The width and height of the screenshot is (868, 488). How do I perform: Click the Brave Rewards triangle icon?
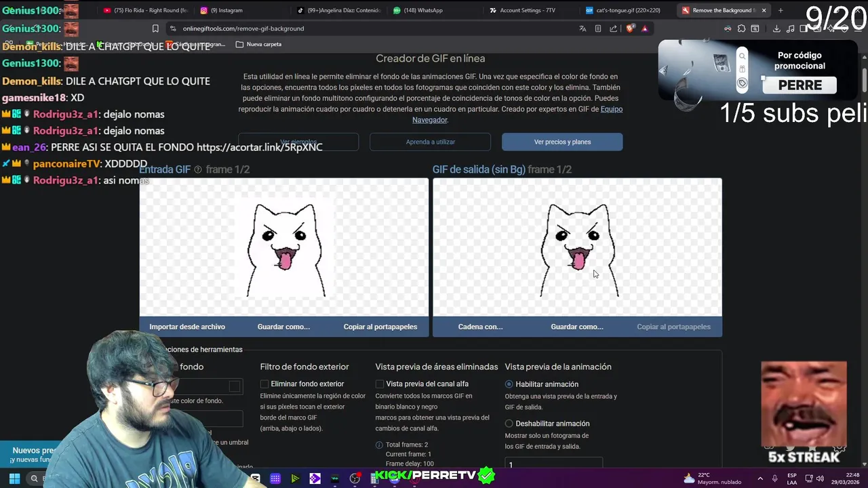pos(645,28)
